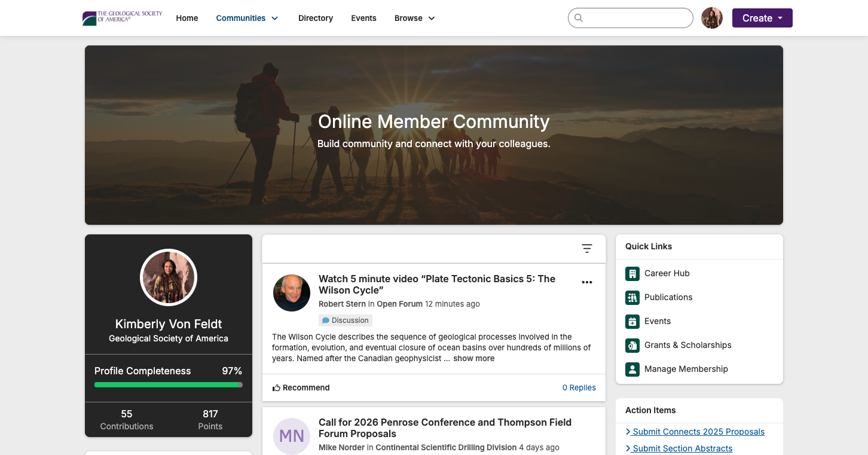Open the Events item in top navigation
The image size is (868, 455).
point(363,18)
